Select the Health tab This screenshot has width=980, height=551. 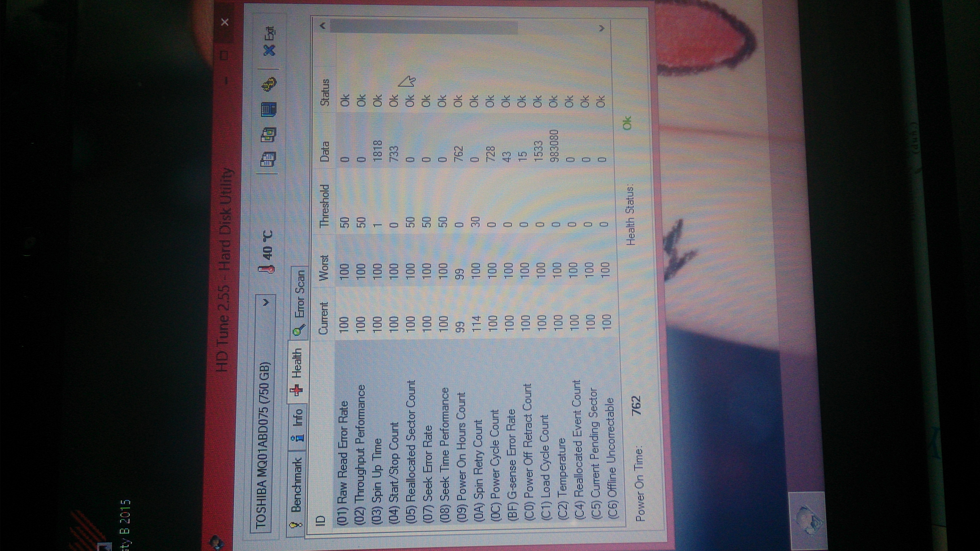(296, 371)
